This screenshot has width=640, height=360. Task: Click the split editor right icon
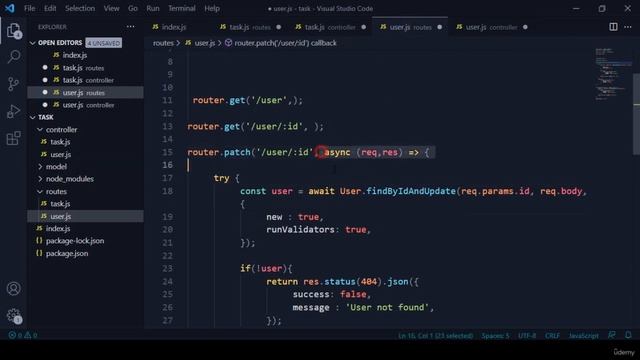613,27
